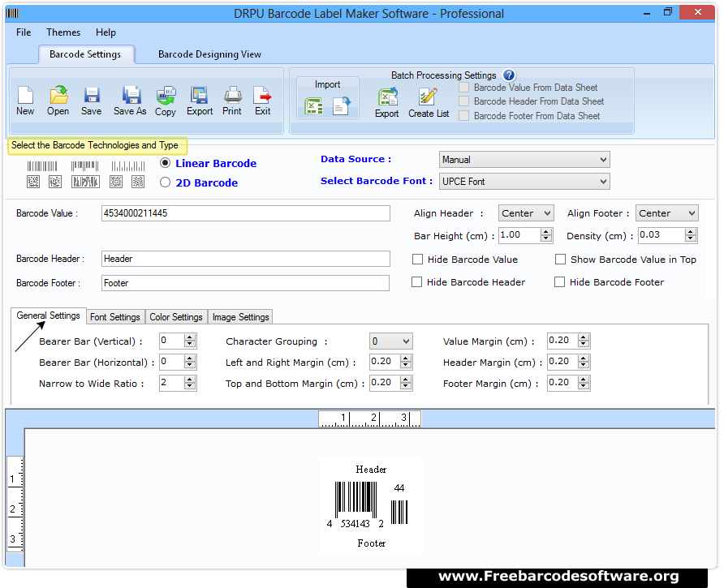Open the Themes menu
The width and height of the screenshot is (724, 588).
(63, 32)
